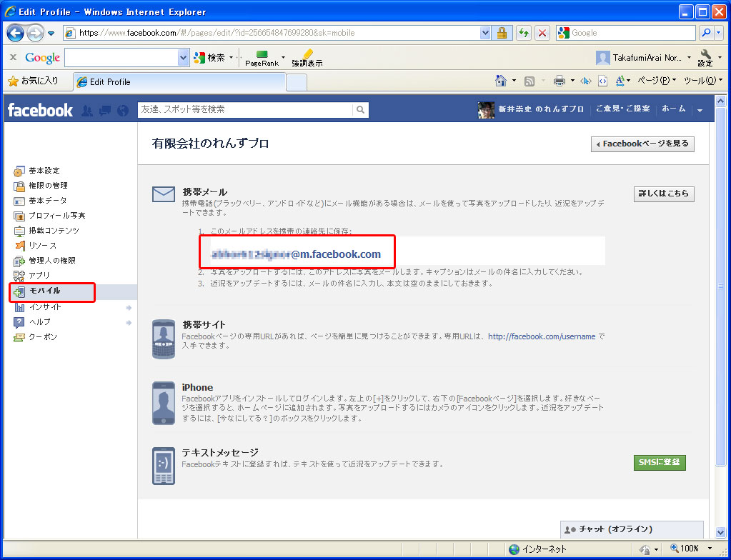Open the Facebook account dropdown arrow
The height and width of the screenshot is (560, 731).
click(700, 111)
